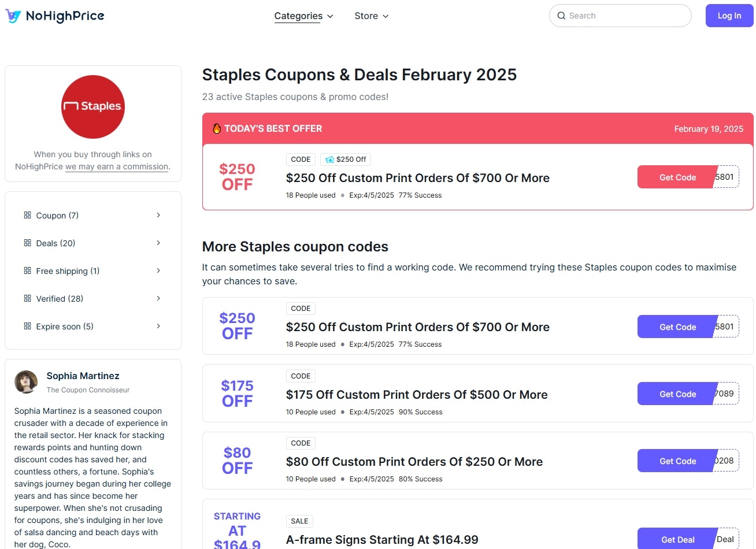Viewport: 756px width, 549px height.
Task: Expand the Deals (20) filter chevron
Action: click(x=158, y=243)
